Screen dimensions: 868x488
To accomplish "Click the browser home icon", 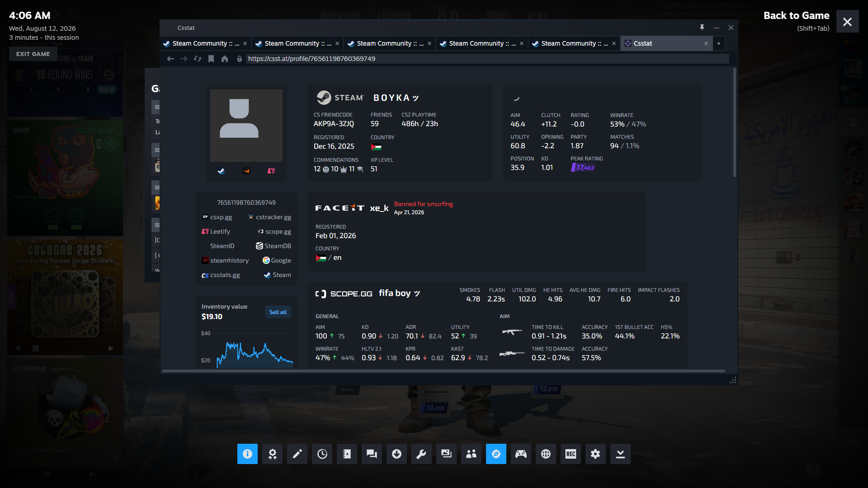I will tap(225, 59).
